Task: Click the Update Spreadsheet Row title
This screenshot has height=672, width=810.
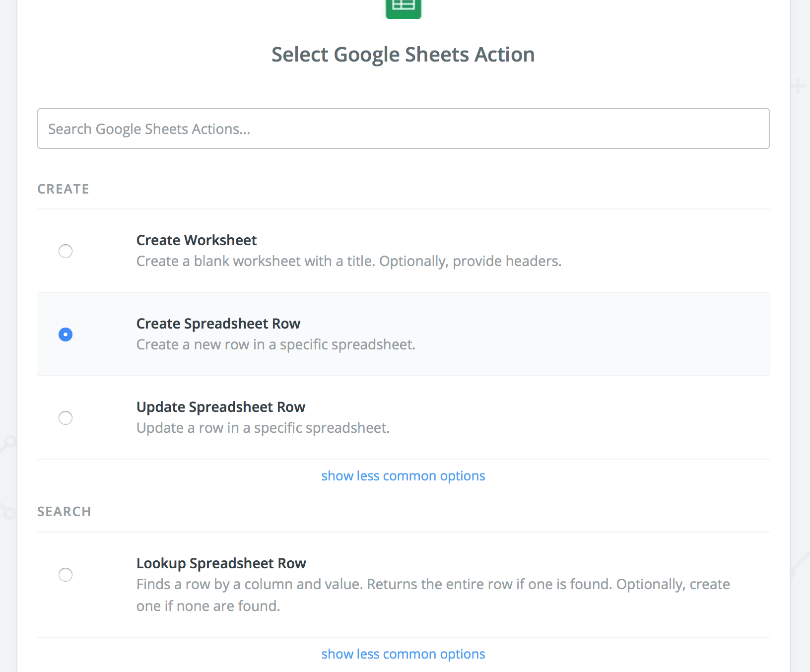Action: pos(221,407)
